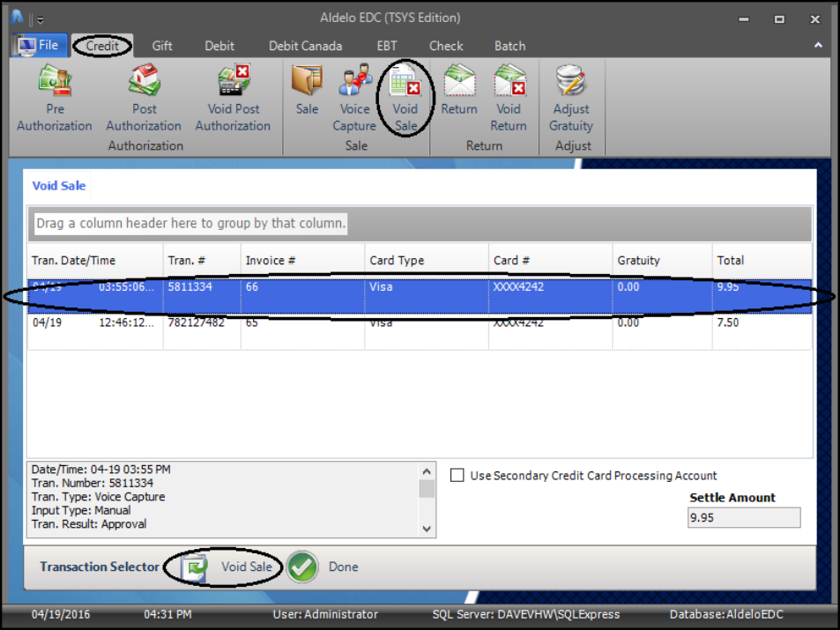This screenshot has height=630, width=840.
Task: Open the Void Return tool
Action: pyautogui.click(x=509, y=99)
